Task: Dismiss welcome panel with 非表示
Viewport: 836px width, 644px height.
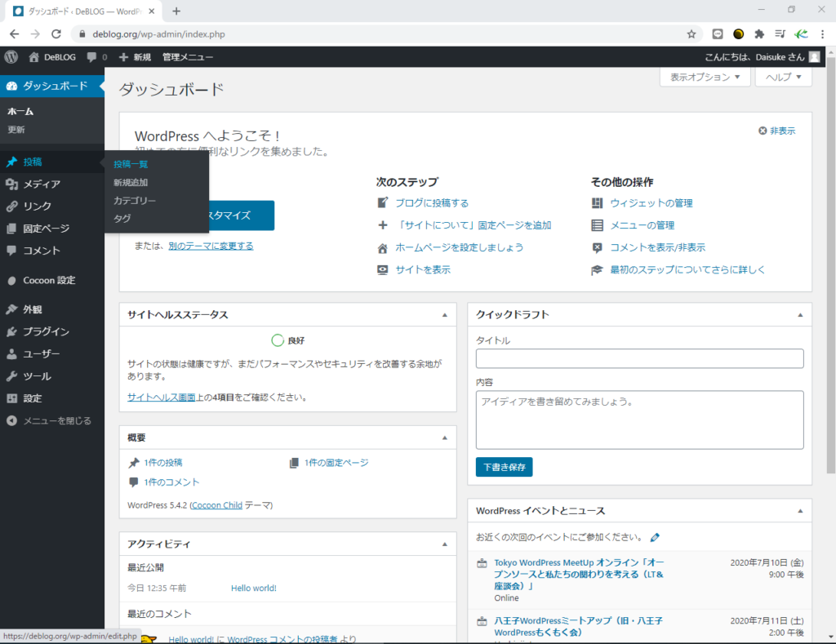Action: (x=777, y=131)
